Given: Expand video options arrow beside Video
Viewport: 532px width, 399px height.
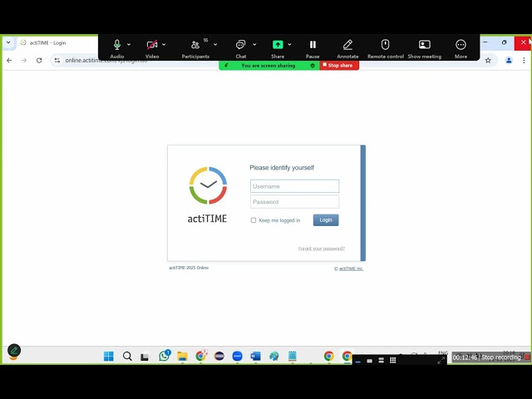Looking at the screenshot, I should (164, 44).
